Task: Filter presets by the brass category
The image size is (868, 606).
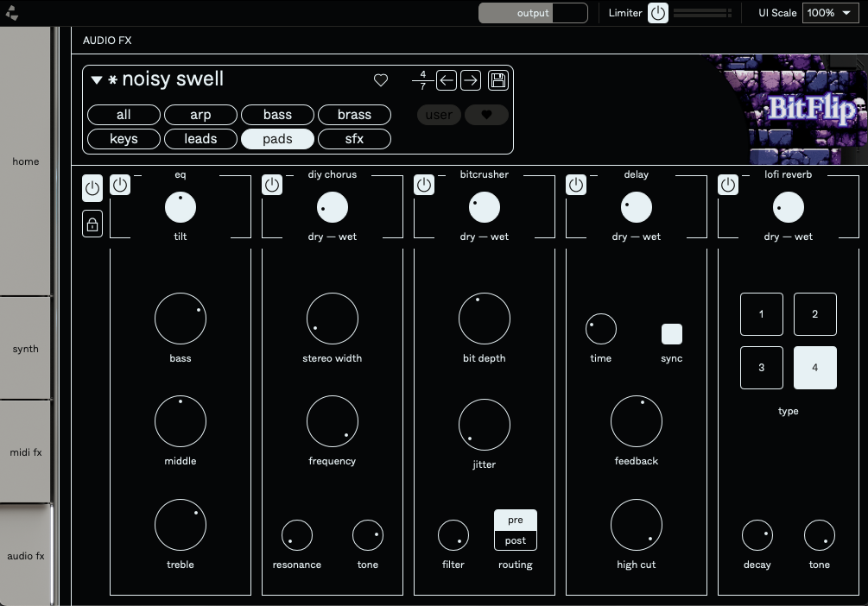Action: (x=355, y=115)
